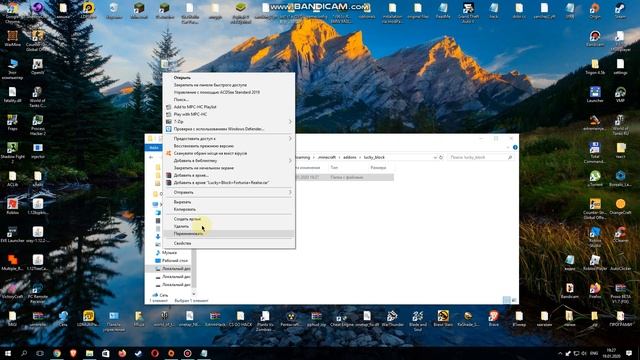
Task: Select the Shadow Fight 2 desktop icon
Action: point(12,153)
